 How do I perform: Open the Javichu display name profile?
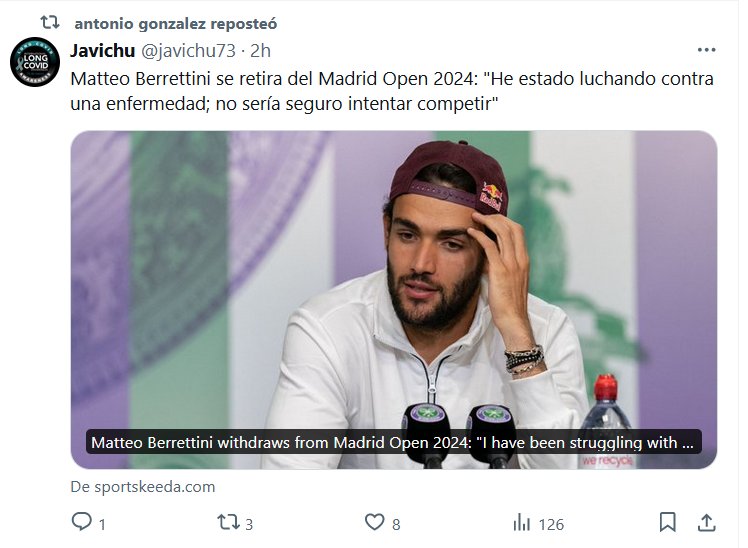pos(102,50)
